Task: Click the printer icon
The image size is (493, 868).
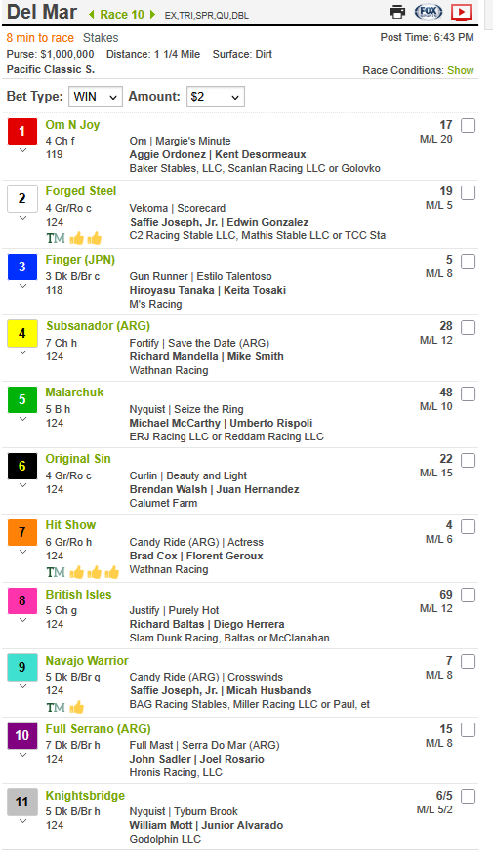Action: click(397, 12)
